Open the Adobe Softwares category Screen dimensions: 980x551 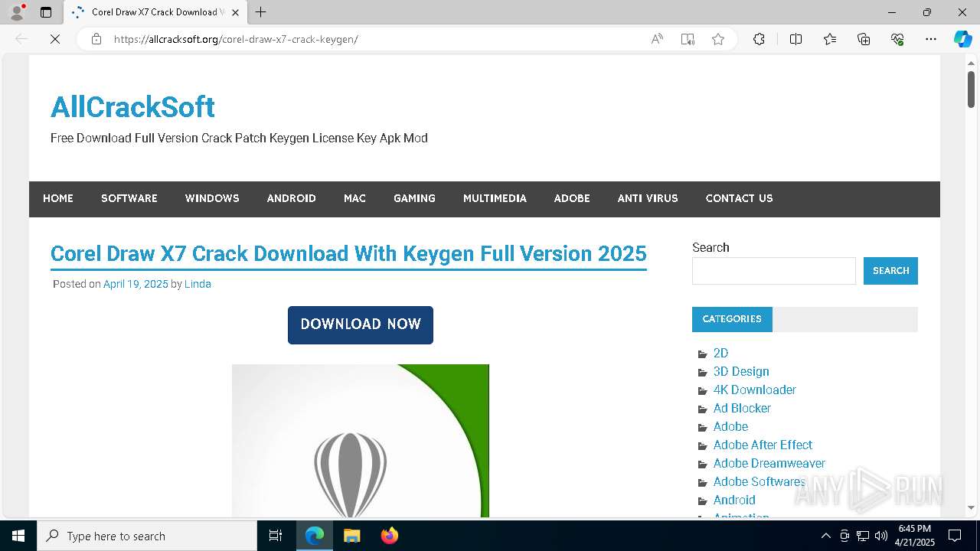pyautogui.click(x=759, y=482)
